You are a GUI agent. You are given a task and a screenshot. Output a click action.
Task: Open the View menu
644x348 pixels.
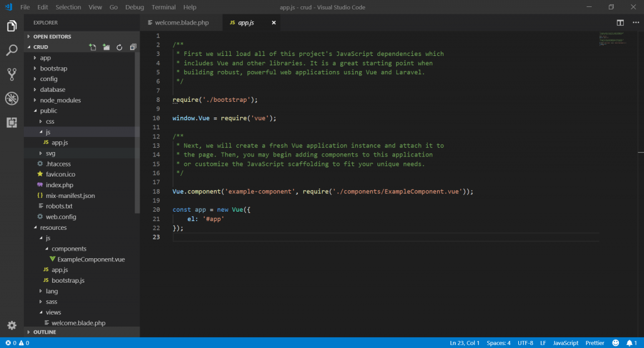(x=95, y=7)
